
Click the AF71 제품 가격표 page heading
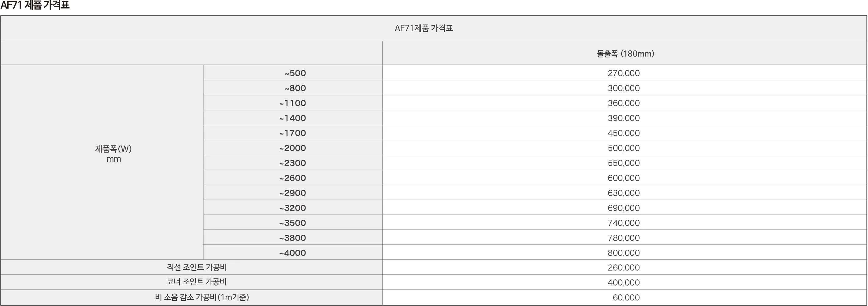35,6
